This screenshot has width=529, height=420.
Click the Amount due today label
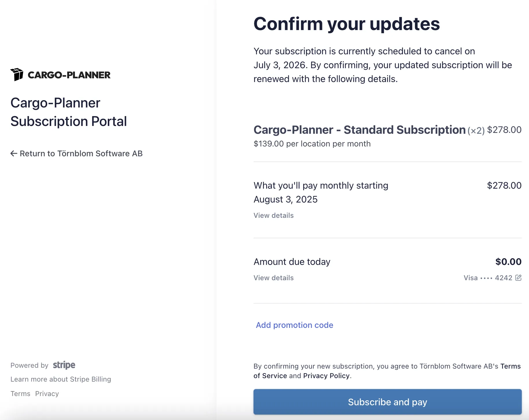[x=292, y=261]
